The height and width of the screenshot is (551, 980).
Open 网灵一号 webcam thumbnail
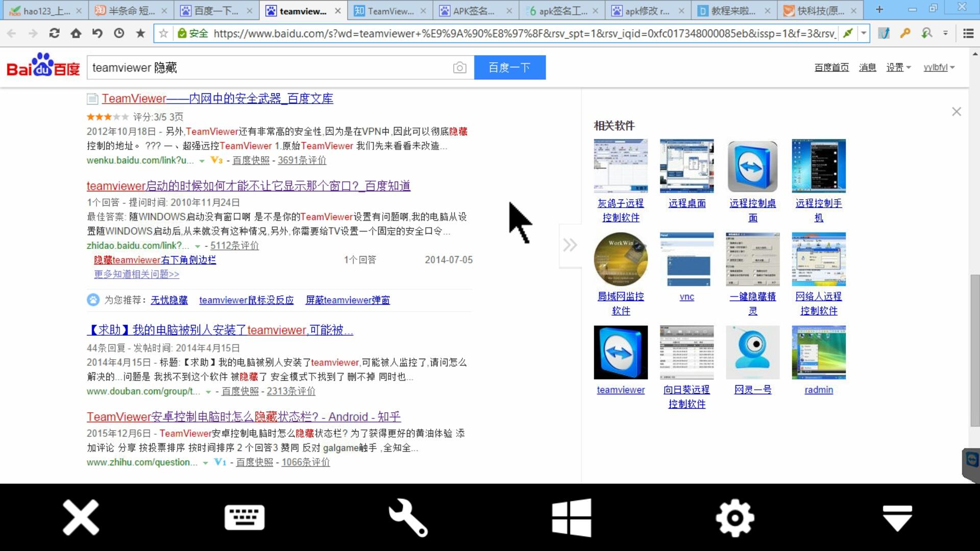752,353
